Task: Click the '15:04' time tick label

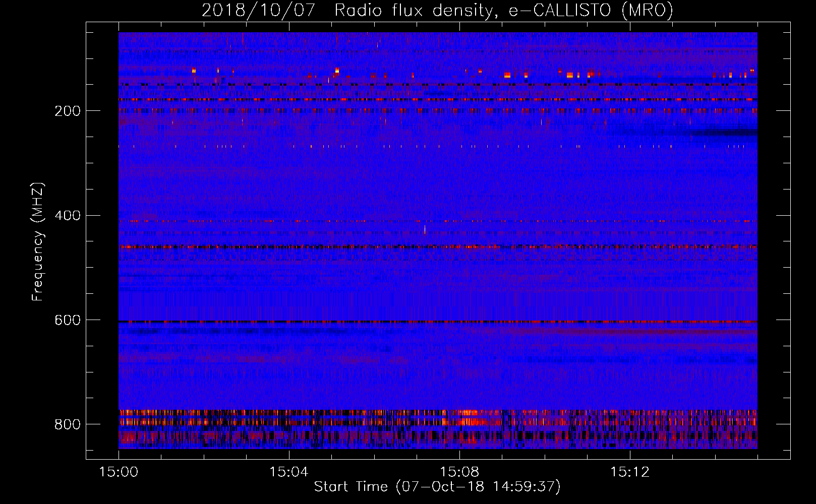Action: [x=288, y=472]
